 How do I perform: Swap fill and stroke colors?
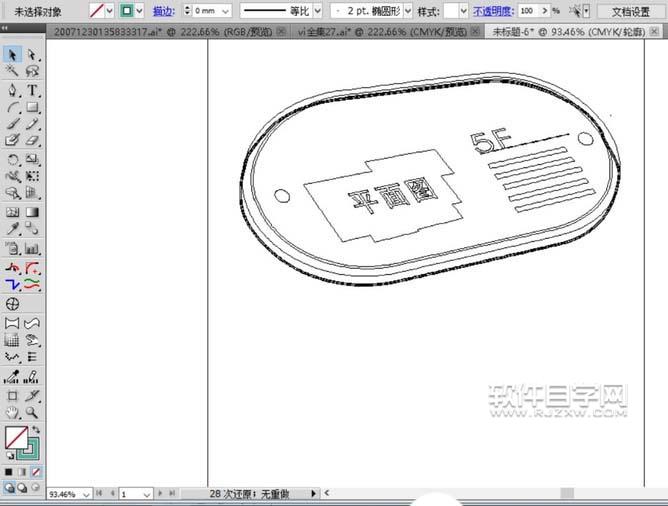coord(36,429)
